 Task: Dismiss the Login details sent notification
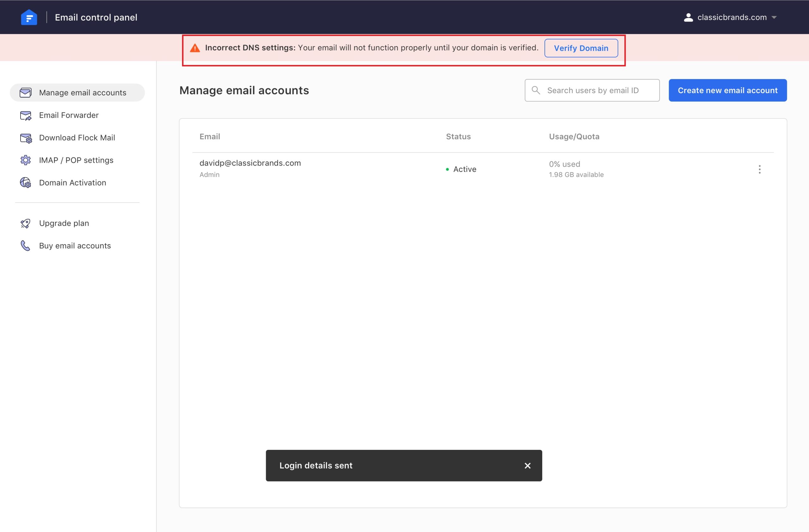click(x=527, y=465)
